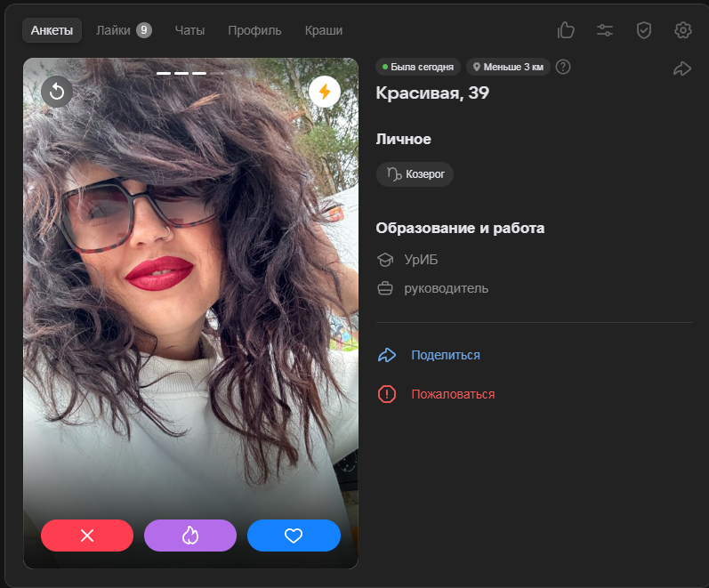Click the graduation cap icon

385,260
